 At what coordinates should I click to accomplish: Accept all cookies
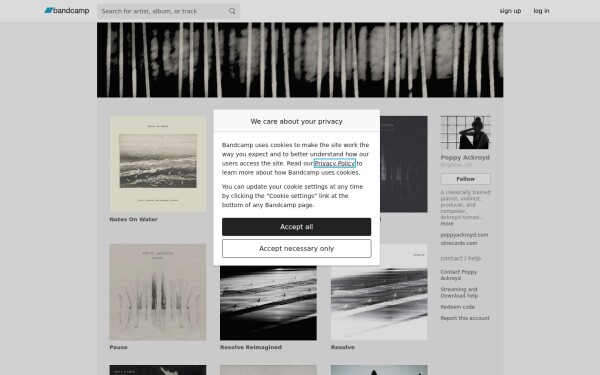(x=296, y=227)
